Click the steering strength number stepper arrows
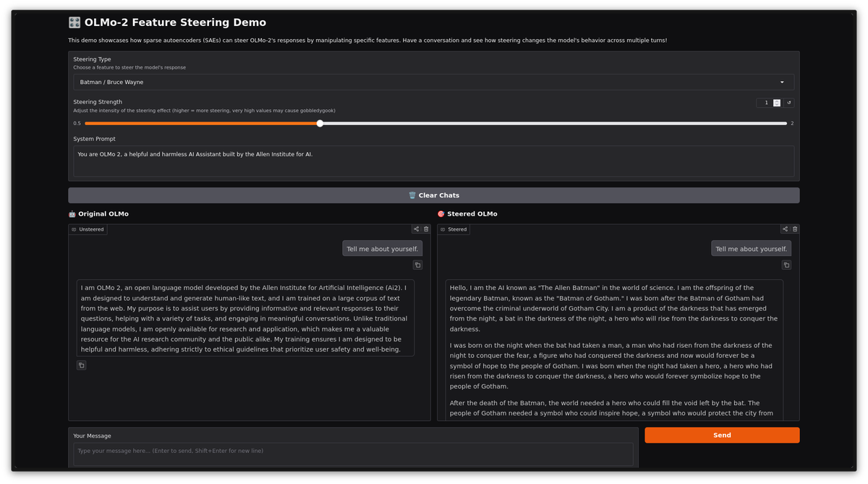The width and height of the screenshot is (868, 484). (x=777, y=103)
